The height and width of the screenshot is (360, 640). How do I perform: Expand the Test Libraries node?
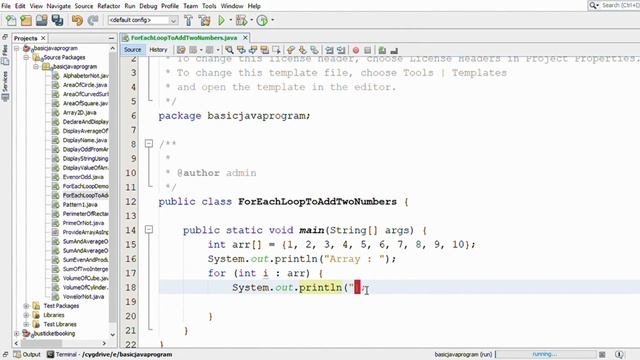[26, 324]
